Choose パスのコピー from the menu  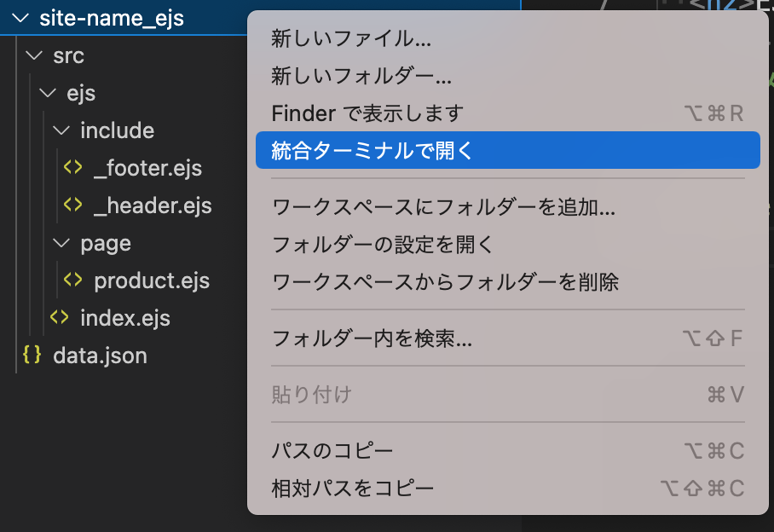point(332,451)
